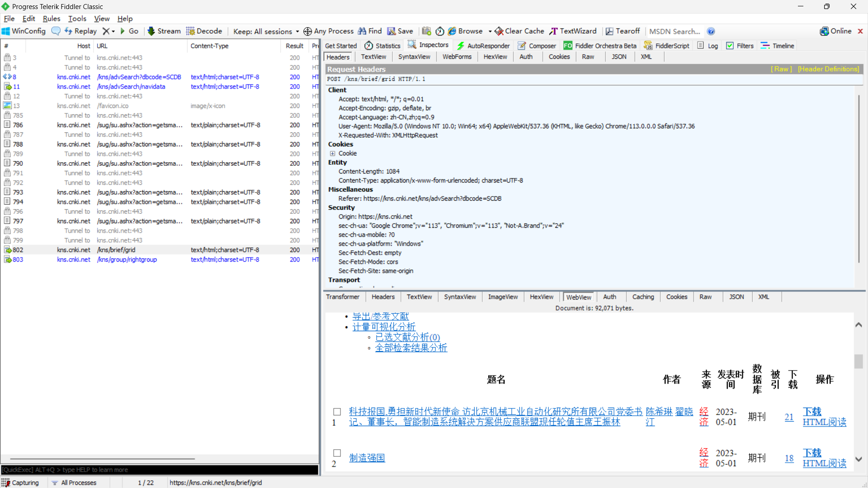Click the blue help question icon
Screen dimensions: 868x488
point(711,31)
